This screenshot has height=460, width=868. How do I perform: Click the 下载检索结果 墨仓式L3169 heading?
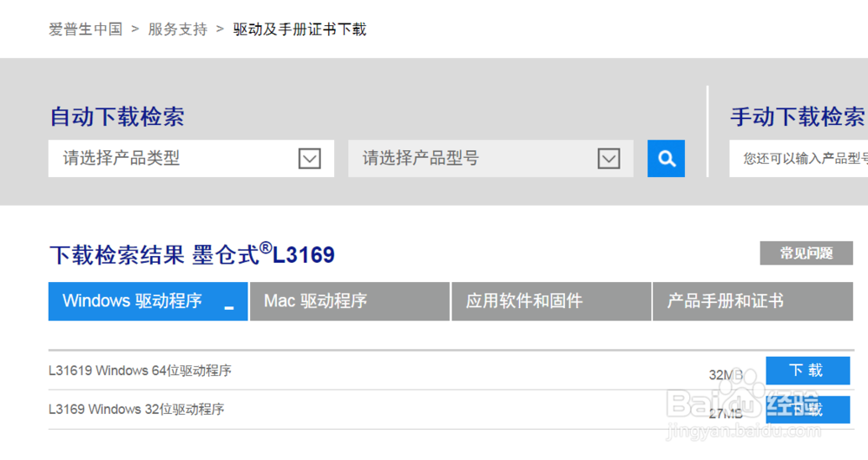(192, 254)
